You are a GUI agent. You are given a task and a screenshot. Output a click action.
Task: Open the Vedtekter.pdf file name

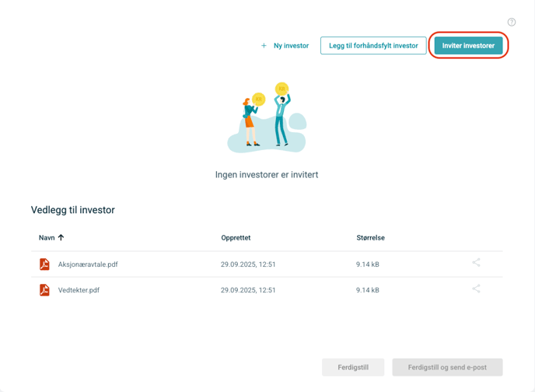(79, 290)
